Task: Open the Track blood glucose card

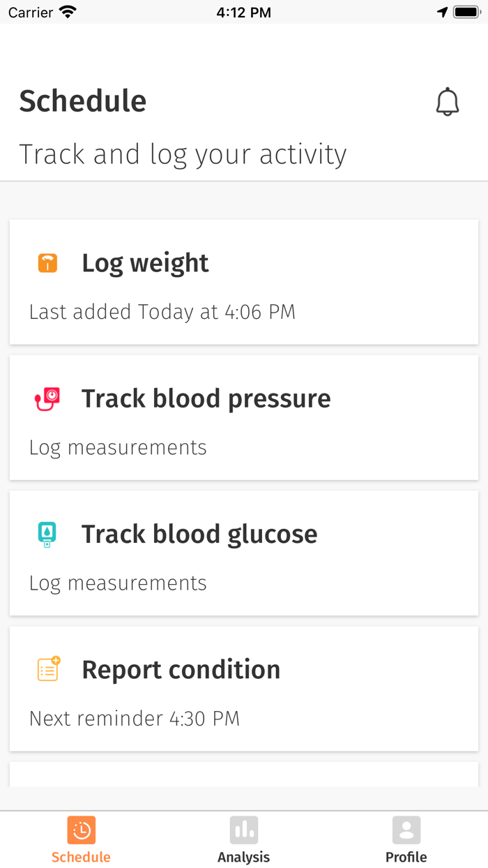Action: point(244,553)
